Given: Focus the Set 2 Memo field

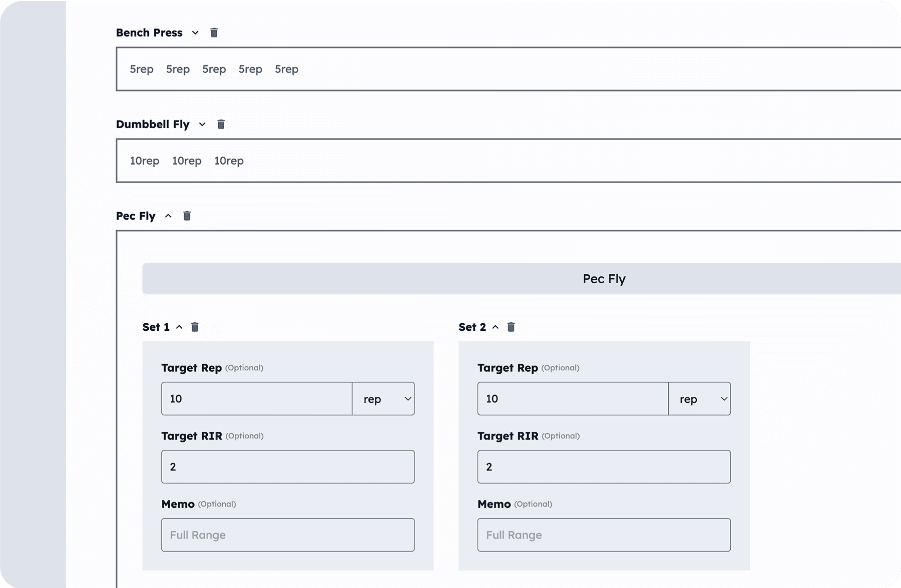Looking at the screenshot, I should (x=604, y=535).
